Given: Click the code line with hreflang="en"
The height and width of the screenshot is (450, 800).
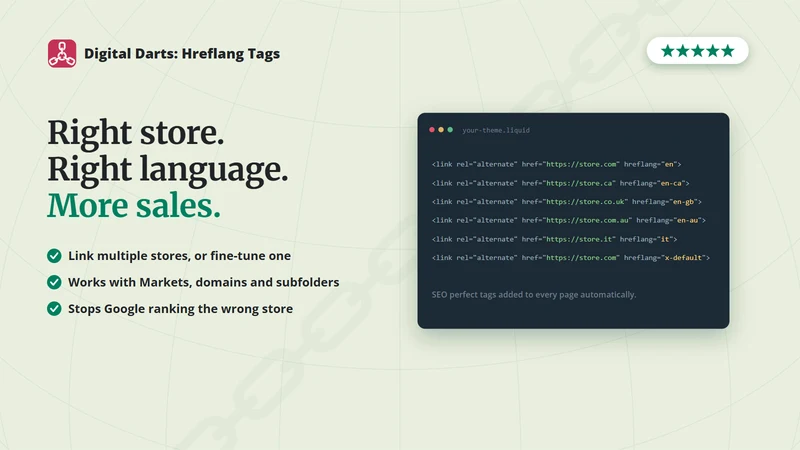Looking at the screenshot, I should pos(556,164).
